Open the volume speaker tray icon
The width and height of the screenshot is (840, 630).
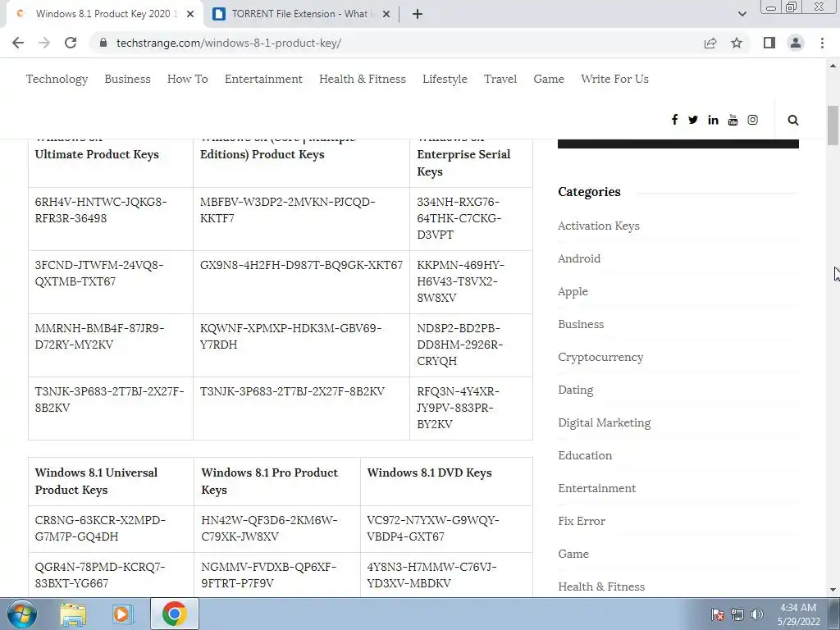(x=757, y=614)
